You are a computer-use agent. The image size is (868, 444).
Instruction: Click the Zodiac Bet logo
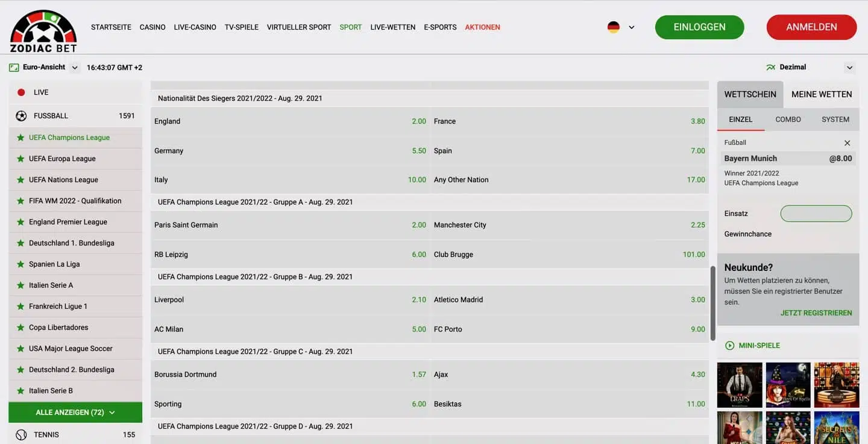pyautogui.click(x=43, y=31)
